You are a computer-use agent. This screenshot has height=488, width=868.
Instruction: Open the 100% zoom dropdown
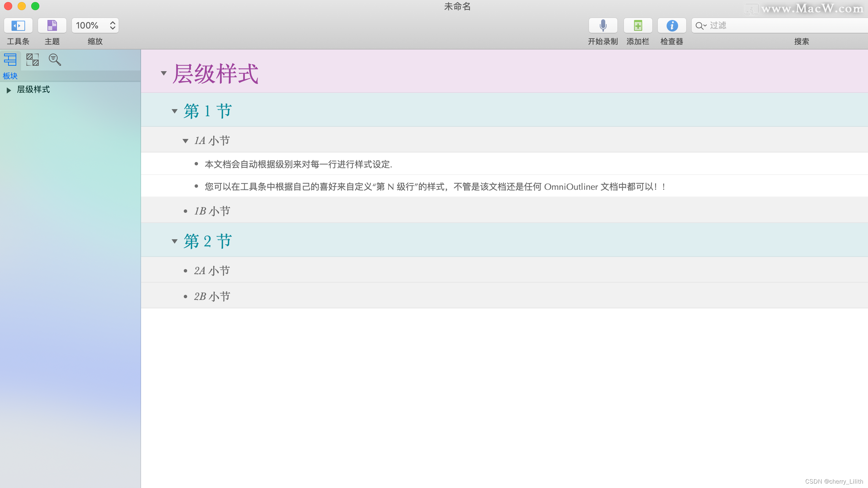(95, 25)
